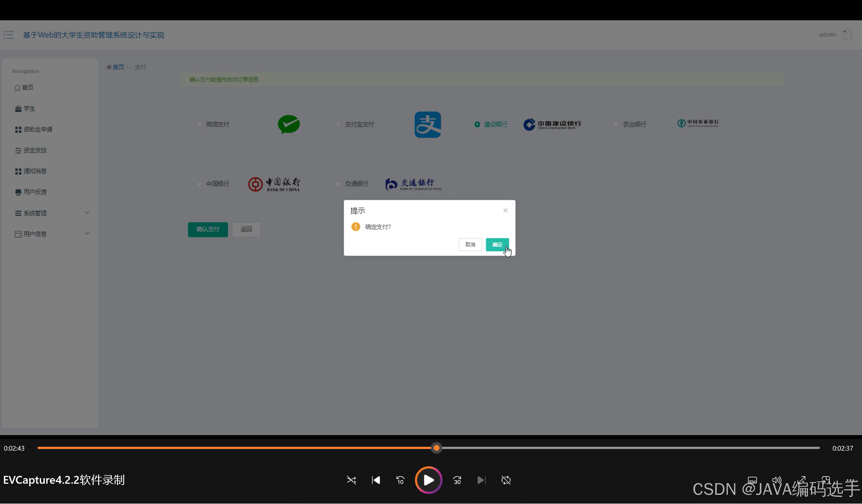
Task: Click the Navigation sidebar heading
Action: coord(26,71)
